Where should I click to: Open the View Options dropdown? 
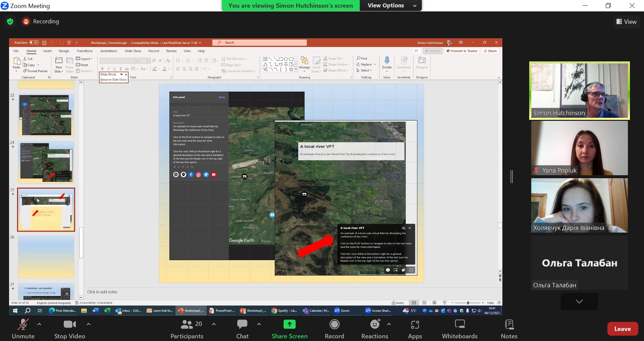[x=391, y=5]
